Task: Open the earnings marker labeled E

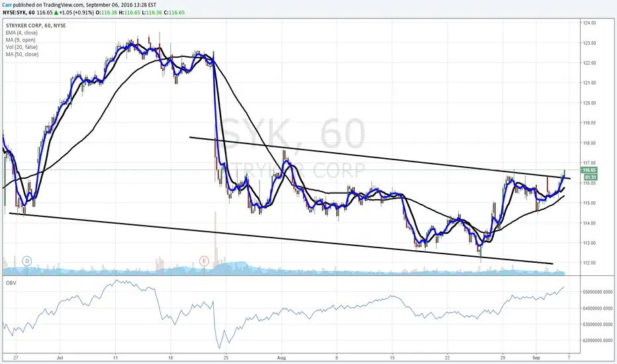Action: 204,261
